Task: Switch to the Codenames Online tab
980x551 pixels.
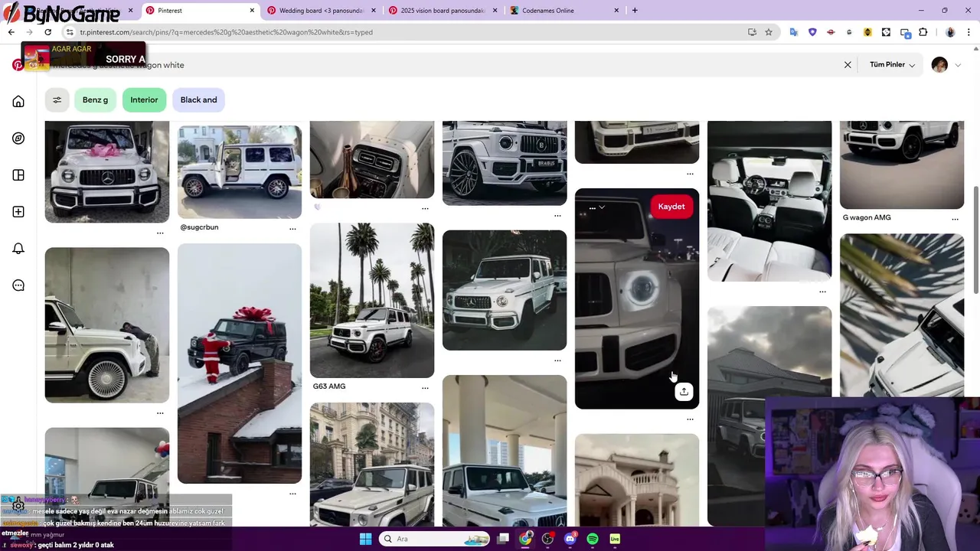Action: [563, 11]
